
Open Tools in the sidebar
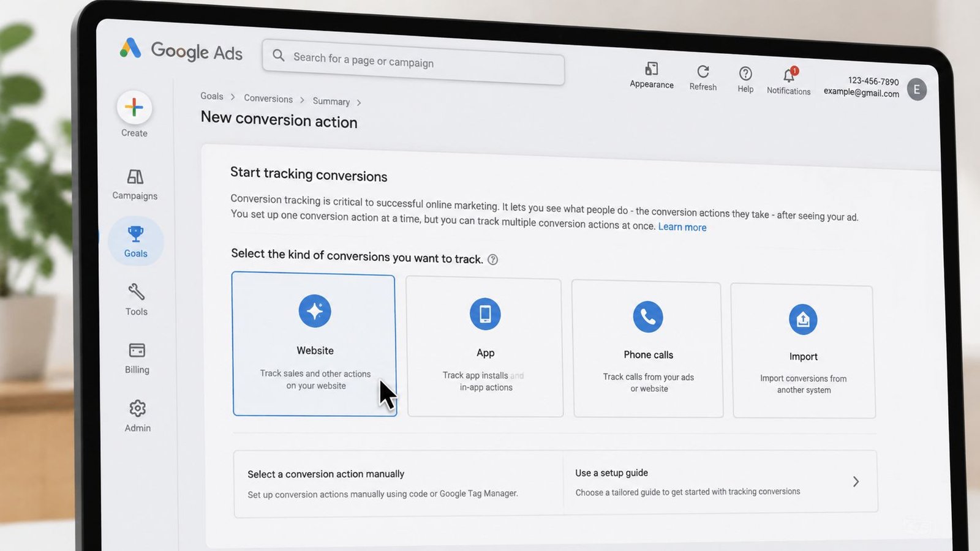(x=136, y=299)
